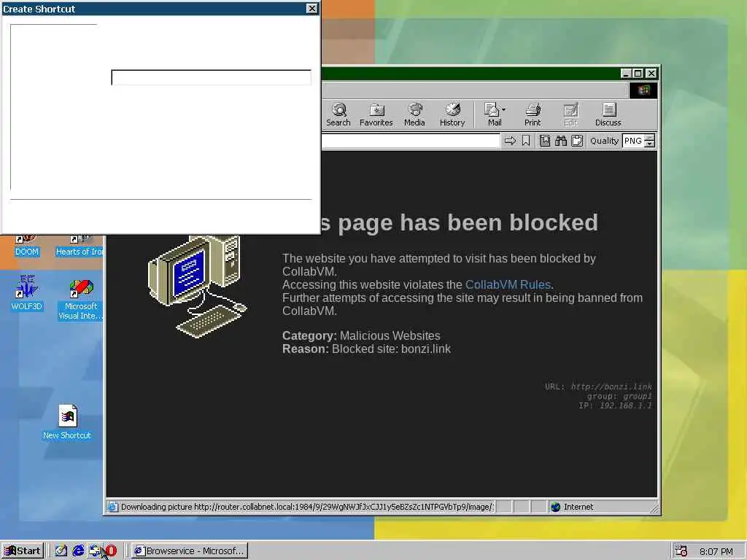The image size is (747, 560).
Task: Click 'Reason: Blocked site: bonzi.link' text
Action: [366, 349]
